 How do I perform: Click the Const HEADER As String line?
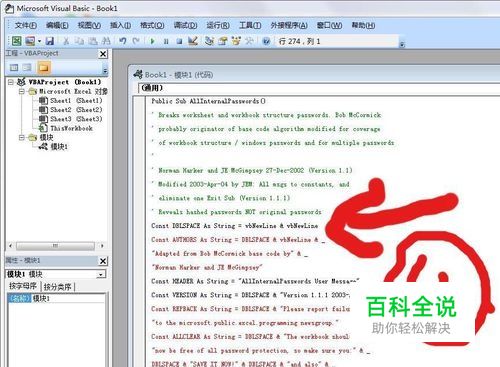pyautogui.click(x=255, y=281)
